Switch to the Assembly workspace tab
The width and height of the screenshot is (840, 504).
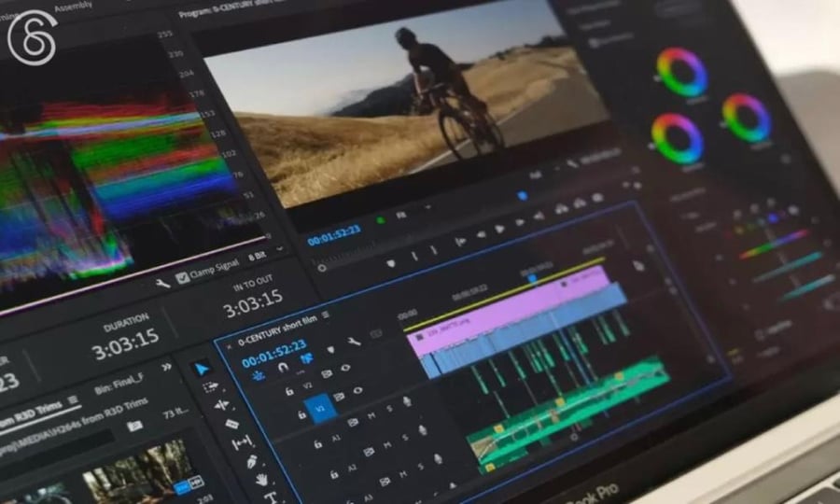(x=74, y=7)
